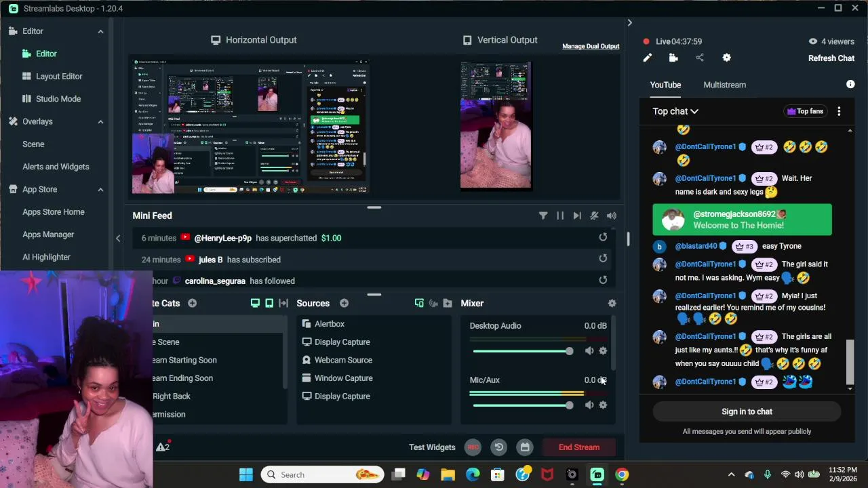
Task: Click End Stream button
Action: click(579, 447)
